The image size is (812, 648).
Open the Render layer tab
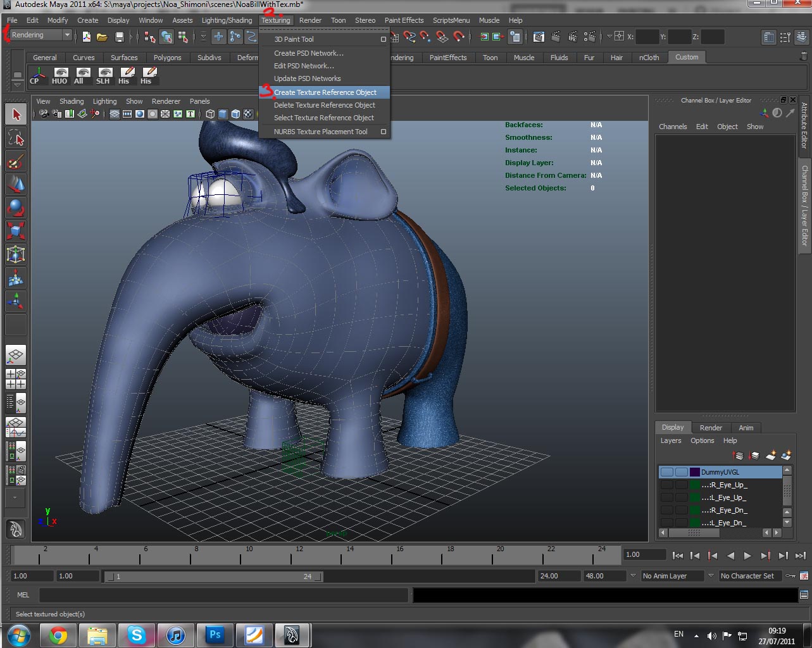coord(711,428)
